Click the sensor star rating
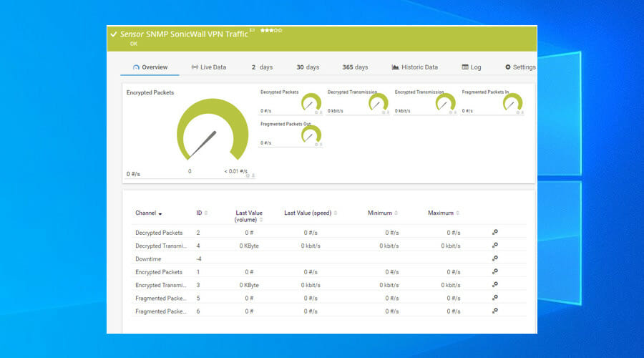The image size is (644, 358). (271, 30)
